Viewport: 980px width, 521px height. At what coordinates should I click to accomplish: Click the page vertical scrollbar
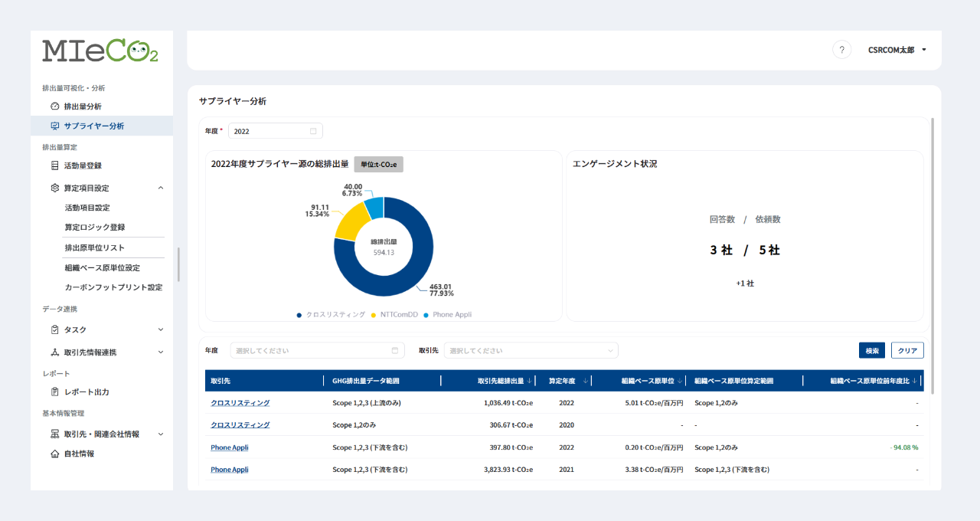932,257
